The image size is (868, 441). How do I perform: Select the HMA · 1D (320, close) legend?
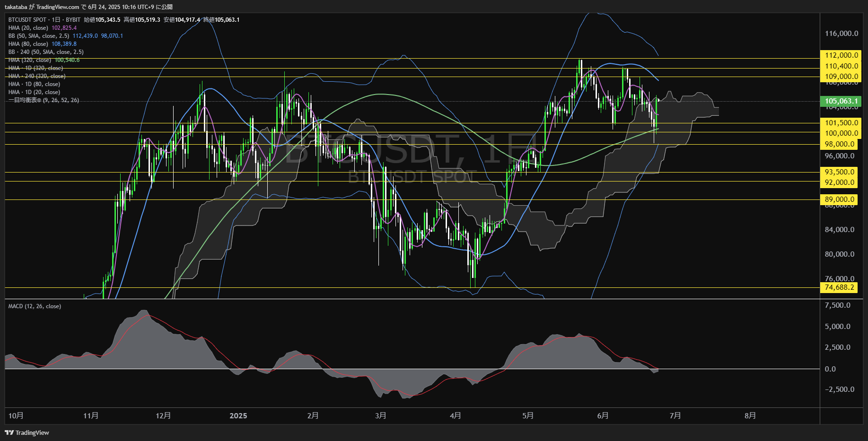[x=35, y=68]
